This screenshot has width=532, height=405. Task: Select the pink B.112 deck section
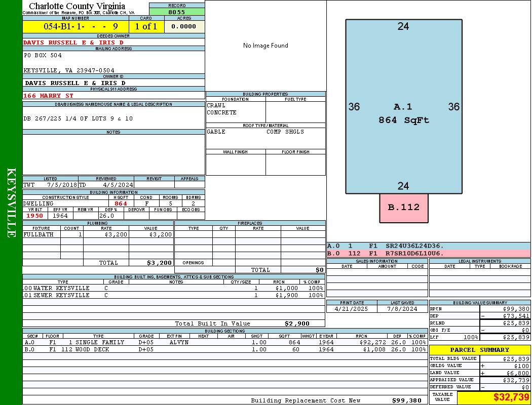click(403, 208)
